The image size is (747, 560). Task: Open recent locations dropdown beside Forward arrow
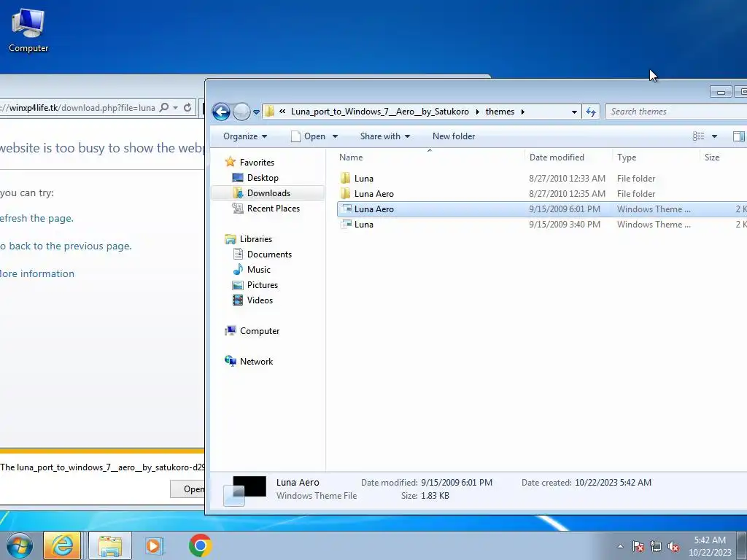256,112
